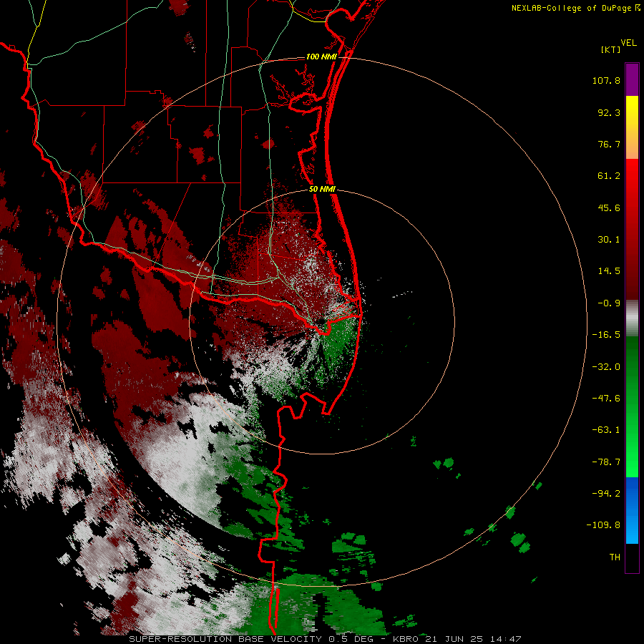Screen dimensions: 644x644
Task: Select the -109.8 legend value
Action: pos(603,525)
